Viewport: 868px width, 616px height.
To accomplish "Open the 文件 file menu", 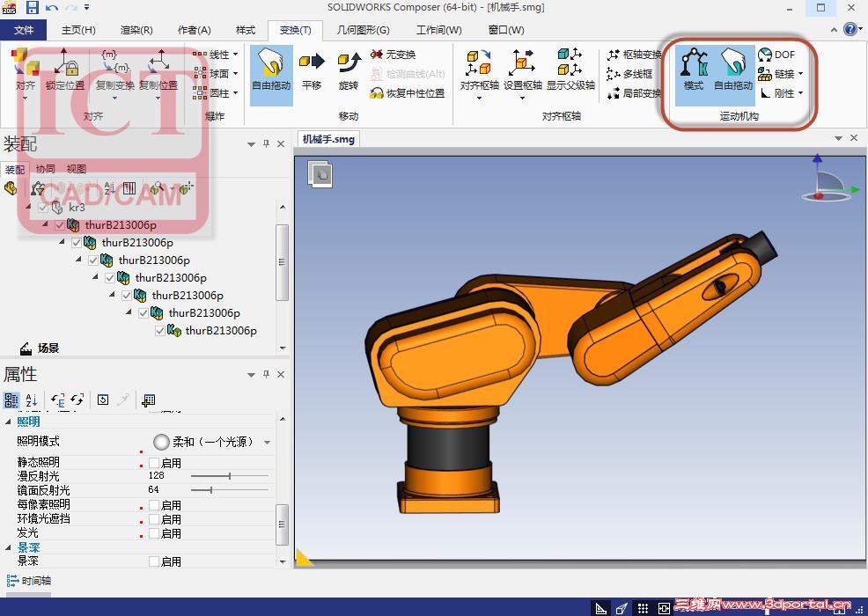I will tap(23, 31).
